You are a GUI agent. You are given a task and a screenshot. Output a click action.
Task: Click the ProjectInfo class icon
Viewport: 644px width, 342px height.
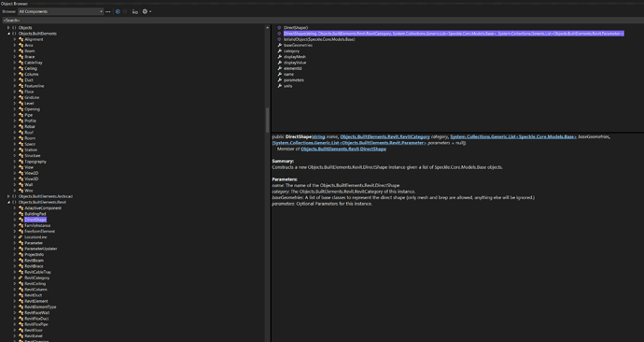[x=21, y=254]
